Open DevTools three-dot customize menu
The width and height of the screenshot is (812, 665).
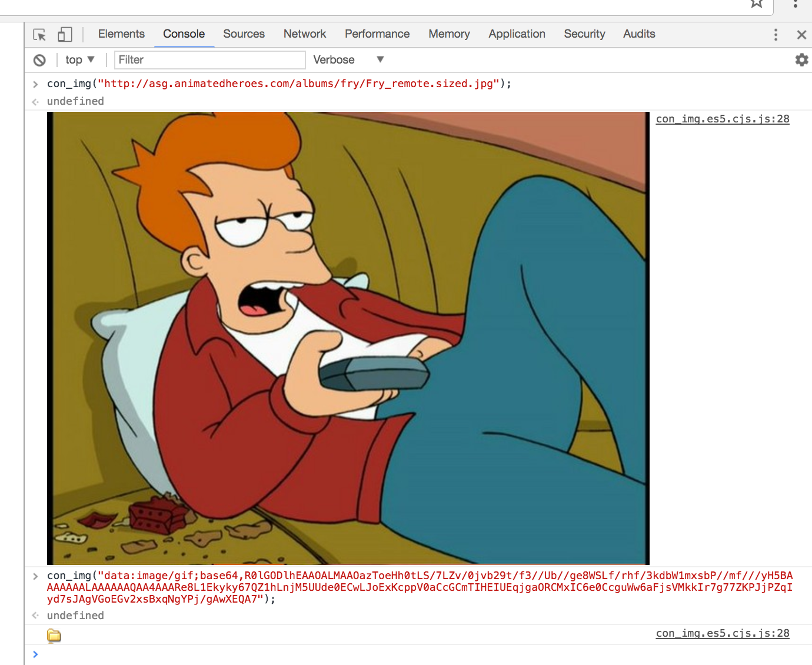coord(776,35)
